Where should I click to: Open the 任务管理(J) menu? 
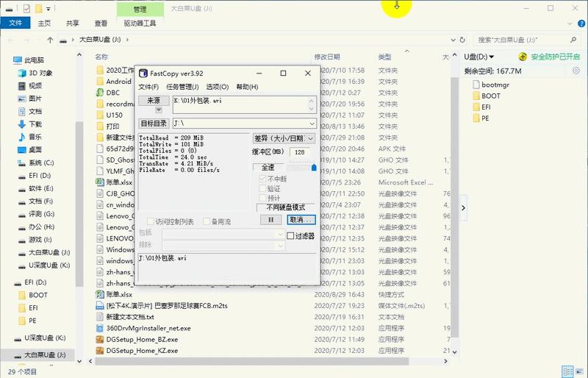click(182, 87)
